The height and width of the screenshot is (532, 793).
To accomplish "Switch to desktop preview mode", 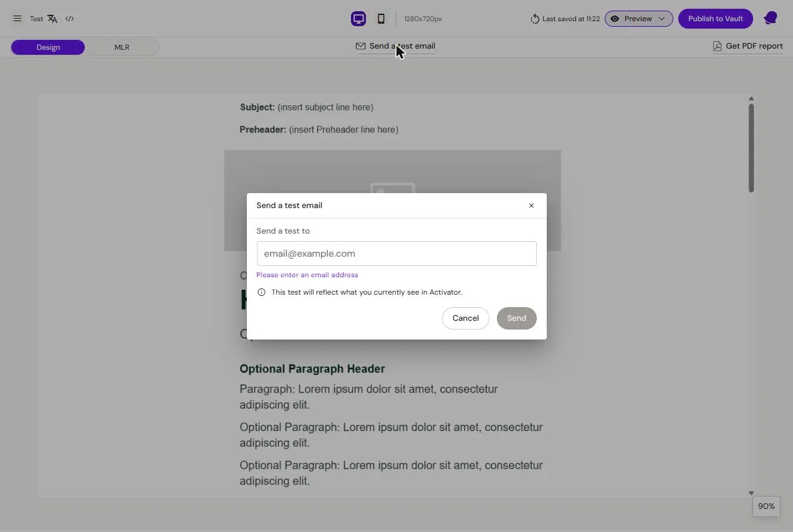I will coord(358,19).
